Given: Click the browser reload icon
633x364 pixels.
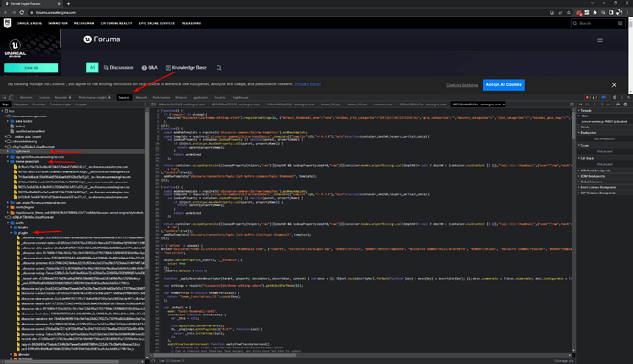Looking at the screenshot, I should click(22, 13).
